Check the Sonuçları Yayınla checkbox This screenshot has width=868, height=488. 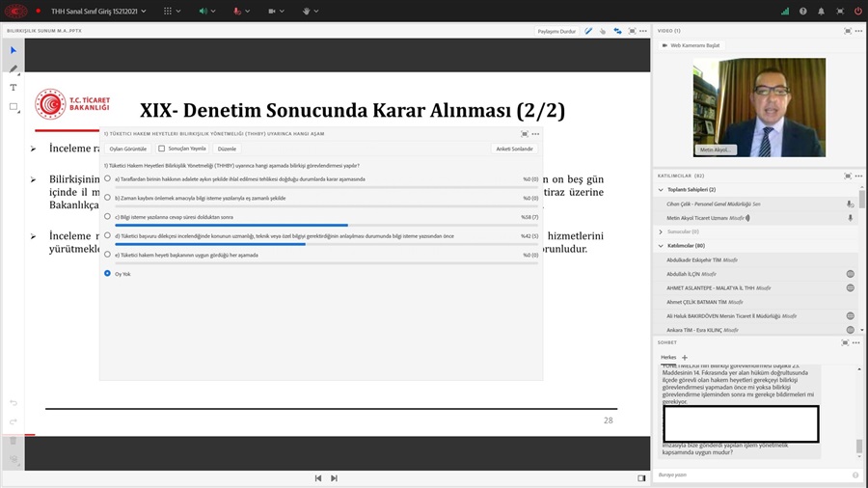(x=162, y=149)
